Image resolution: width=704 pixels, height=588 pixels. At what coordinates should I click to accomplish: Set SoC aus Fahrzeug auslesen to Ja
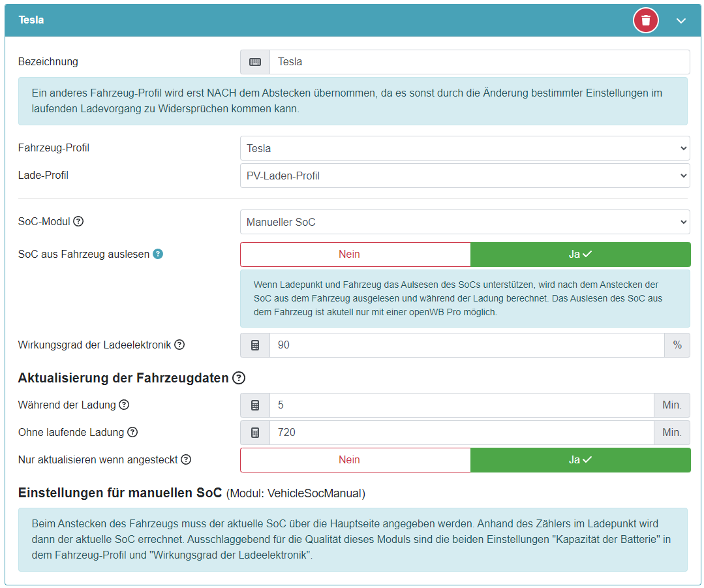pyautogui.click(x=581, y=255)
